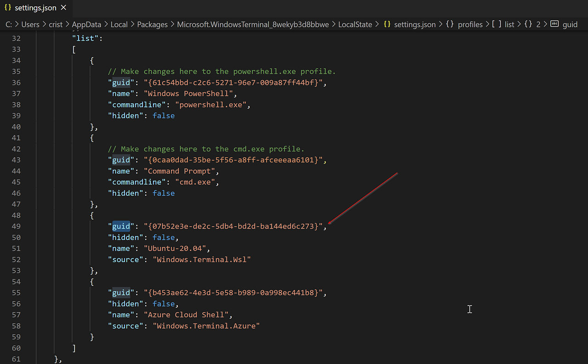Click the curly-braces icon before the profiles breadcrumb
588x364 pixels.
450,24
